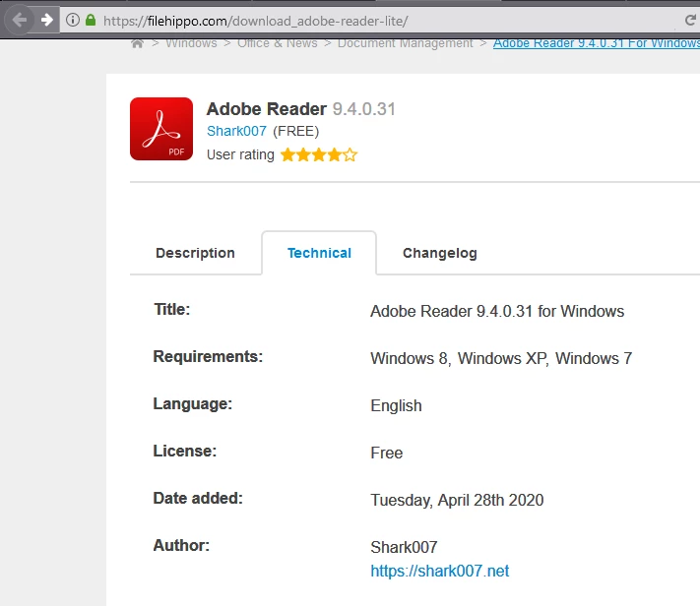Screen dimensions: 700x606
Task: Click the 'User rating' label
Action: pos(240,154)
